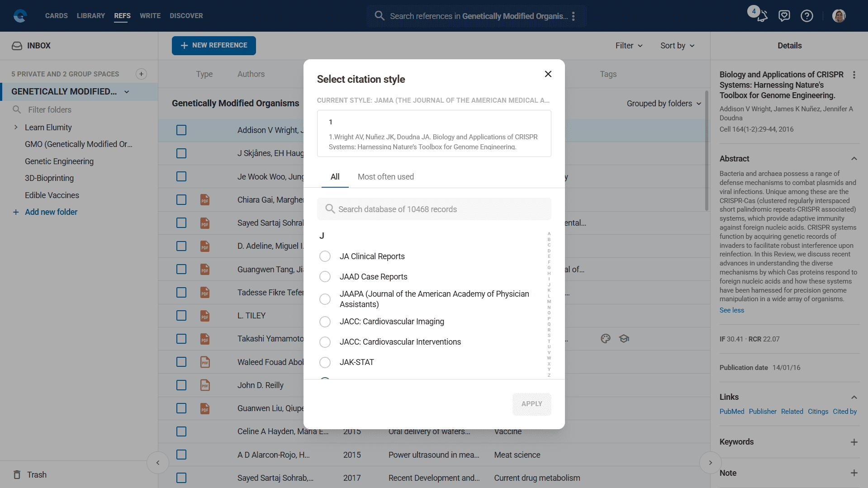Viewport: 868px width, 488px height.
Task: Open the Trash folder
Action: 36,474
